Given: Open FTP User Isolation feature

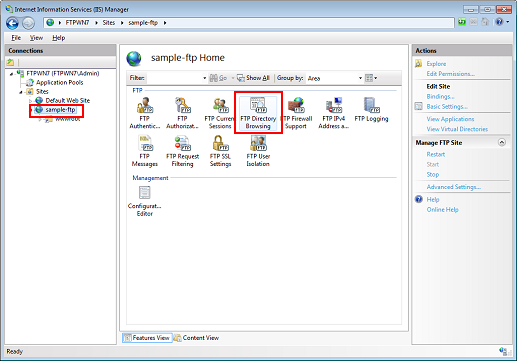Looking at the screenshot, I should click(258, 151).
